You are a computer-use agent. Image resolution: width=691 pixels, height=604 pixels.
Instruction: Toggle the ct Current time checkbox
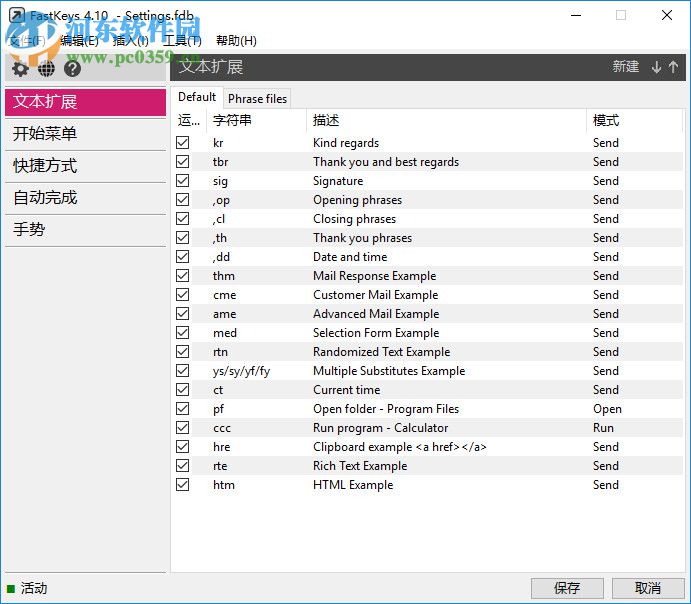182,389
